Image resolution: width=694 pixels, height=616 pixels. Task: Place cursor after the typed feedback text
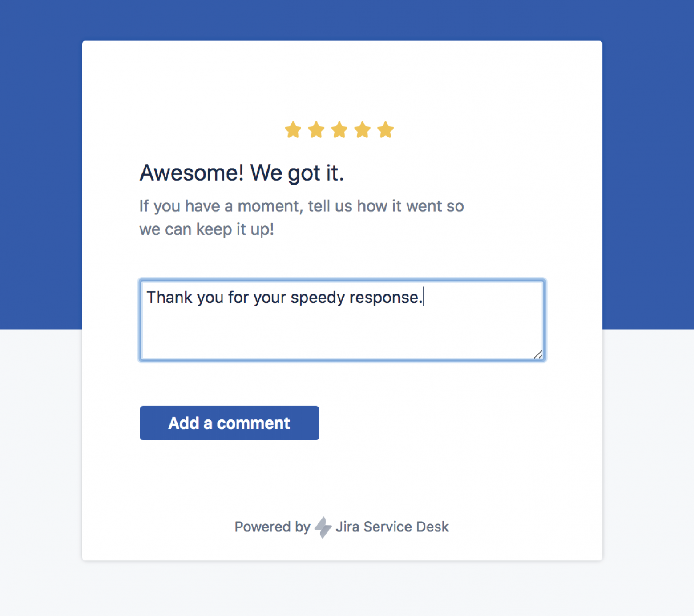click(424, 297)
